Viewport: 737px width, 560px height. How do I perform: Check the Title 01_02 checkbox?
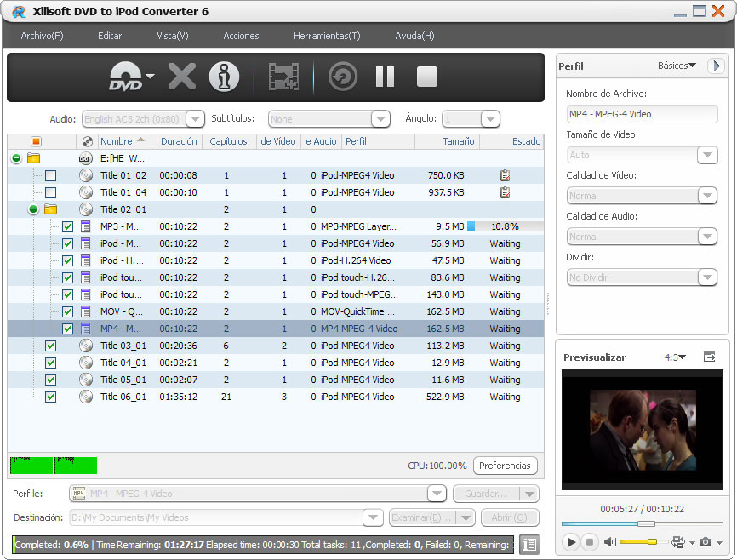click(x=51, y=176)
